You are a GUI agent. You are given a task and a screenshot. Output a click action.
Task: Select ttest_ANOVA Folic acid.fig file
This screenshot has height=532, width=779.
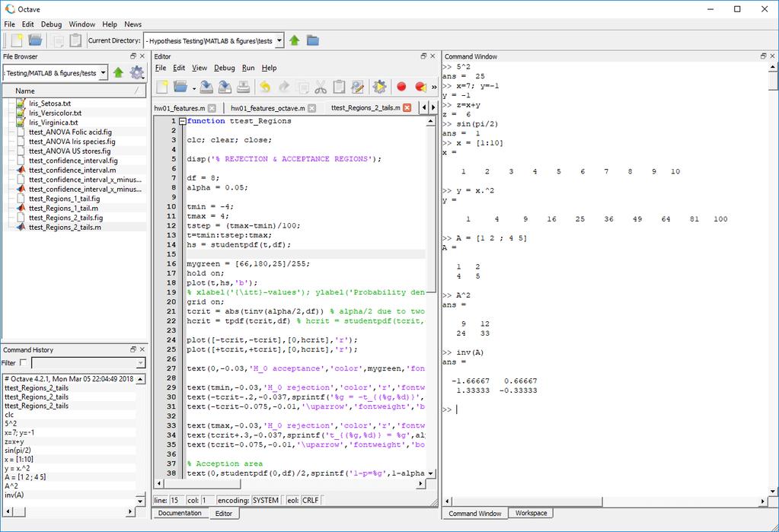coord(70,132)
